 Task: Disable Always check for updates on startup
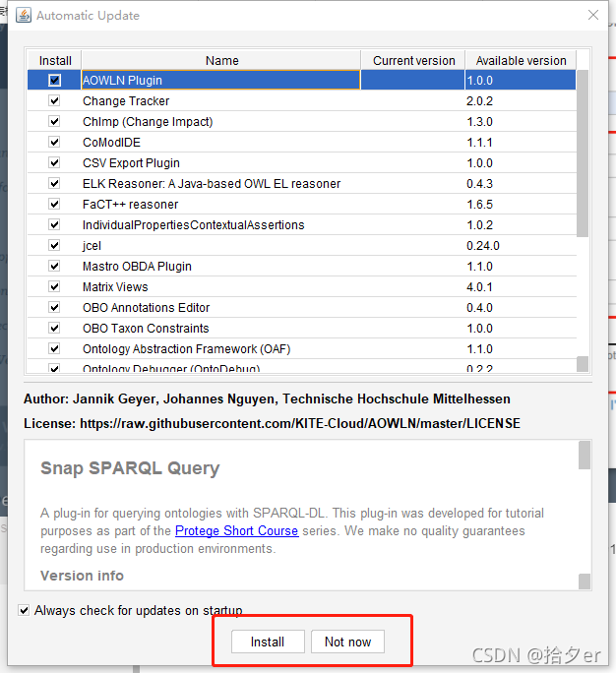point(24,610)
